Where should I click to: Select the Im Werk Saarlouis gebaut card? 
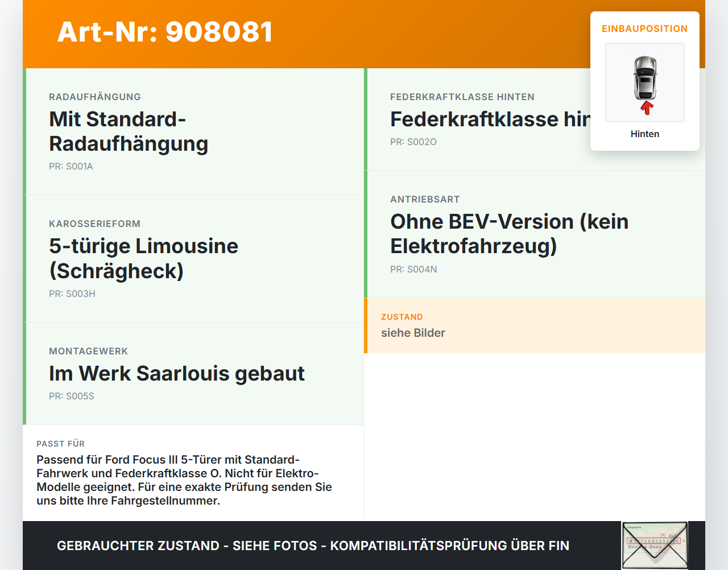pyautogui.click(x=193, y=374)
